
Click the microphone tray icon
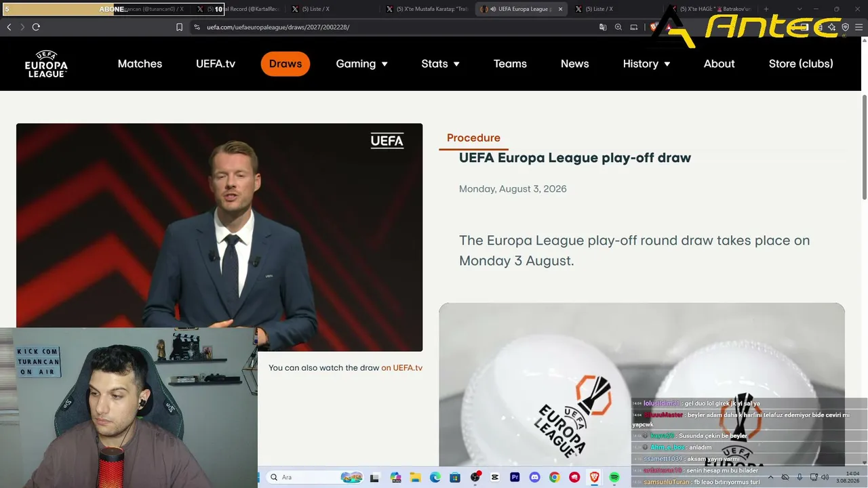click(x=800, y=477)
